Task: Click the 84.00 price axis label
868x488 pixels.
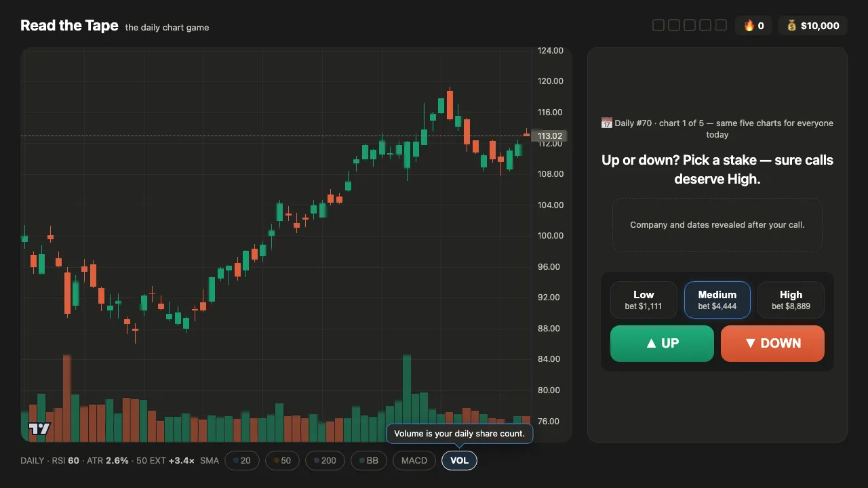Action: coord(550,359)
